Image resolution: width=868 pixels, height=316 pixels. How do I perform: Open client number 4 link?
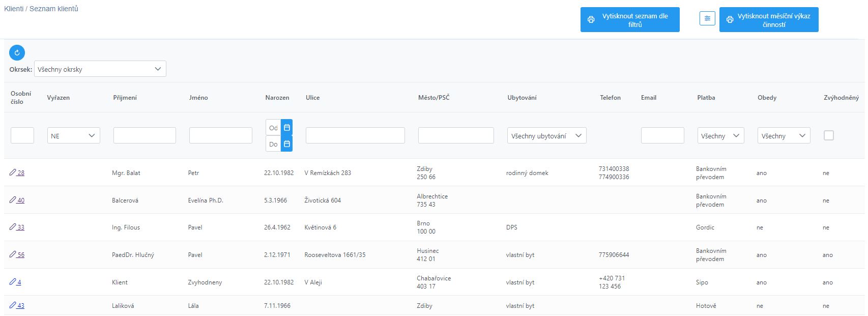(19, 282)
